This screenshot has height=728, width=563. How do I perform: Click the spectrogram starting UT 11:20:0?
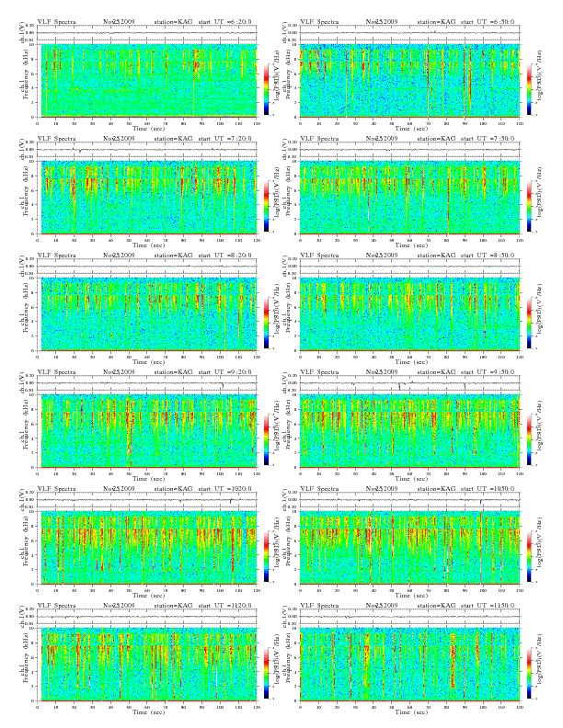[147, 665]
